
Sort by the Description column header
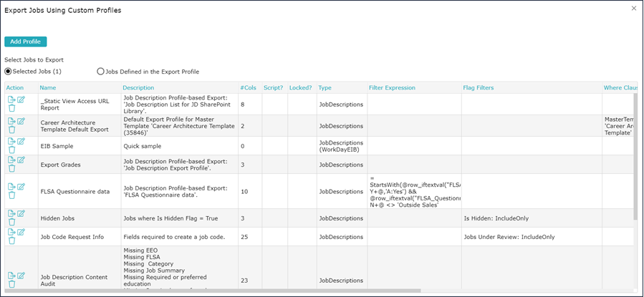(x=138, y=88)
